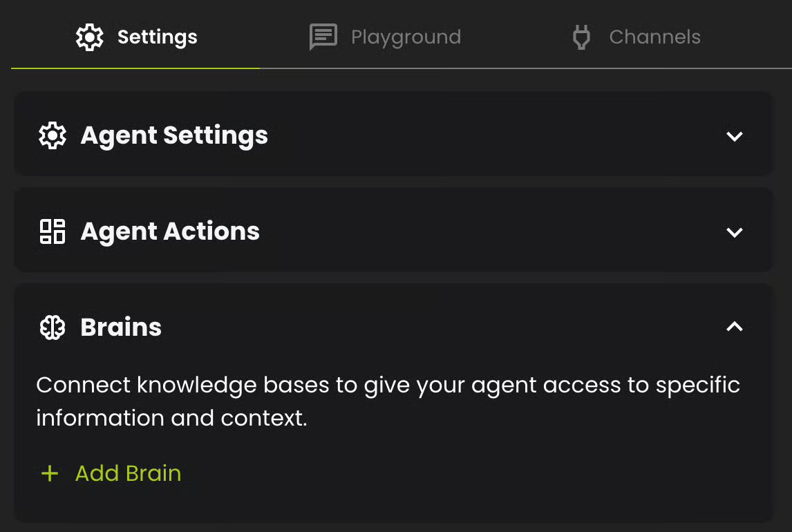This screenshot has height=532, width=792.
Task: Switch to the Playground tab label
Action: coord(406,37)
